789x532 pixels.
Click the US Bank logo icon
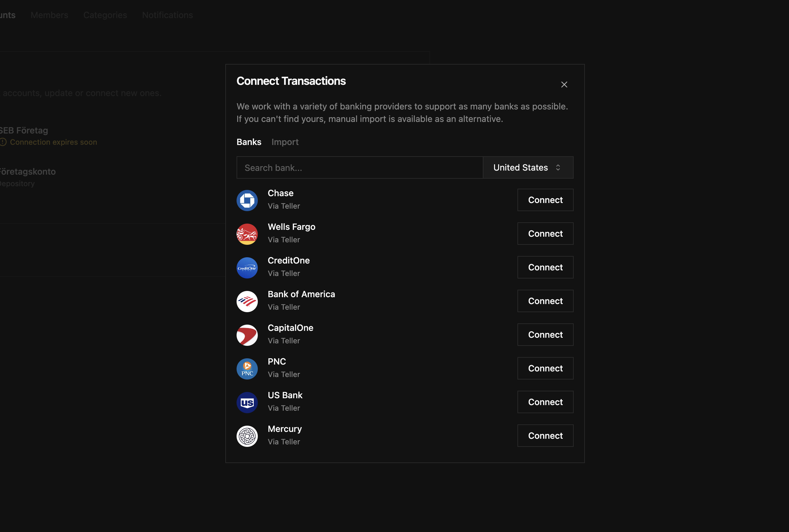pyautogui.click(x=247, y=402)
